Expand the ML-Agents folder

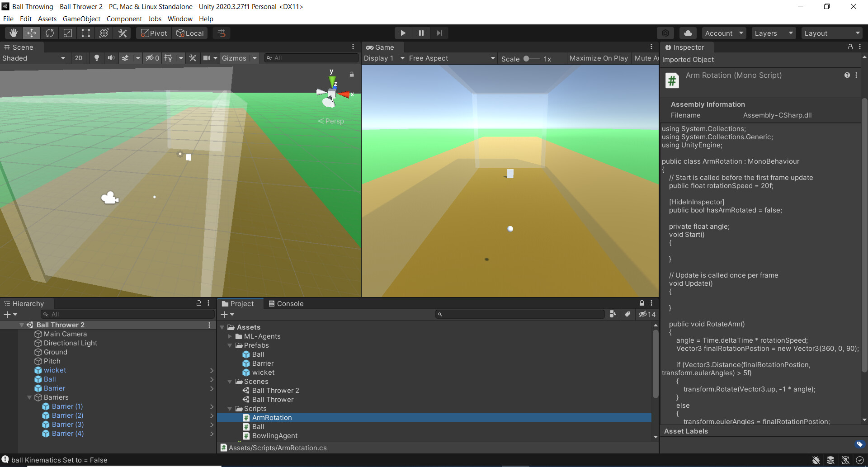[230, 336]
